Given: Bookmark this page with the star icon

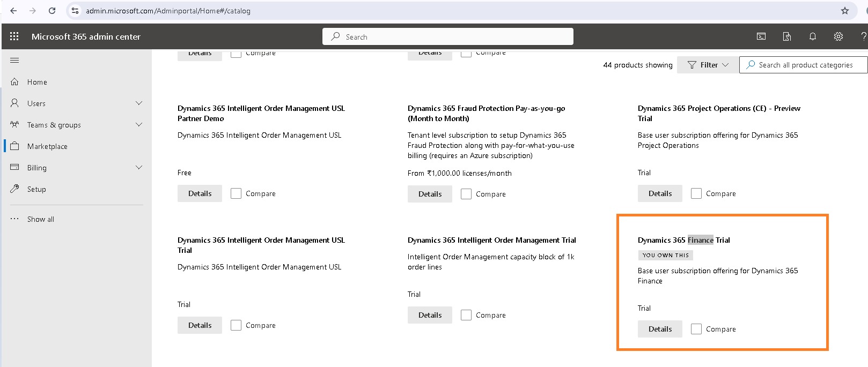Looking at the screenshot, I should [x=845, y=11].
